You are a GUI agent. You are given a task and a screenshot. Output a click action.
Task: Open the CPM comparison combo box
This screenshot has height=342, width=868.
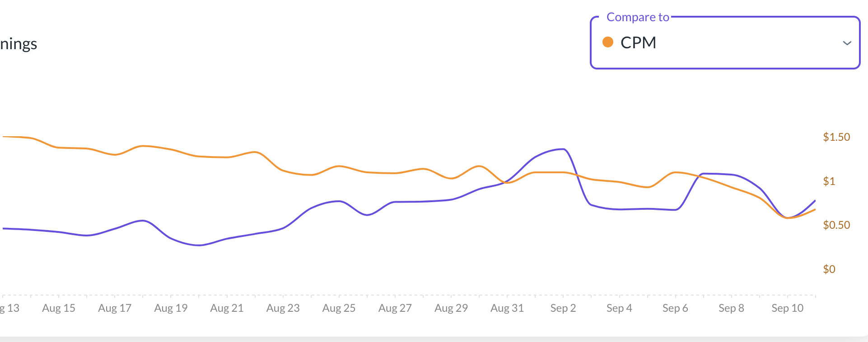pyautogui.click(x=724, y=43)
